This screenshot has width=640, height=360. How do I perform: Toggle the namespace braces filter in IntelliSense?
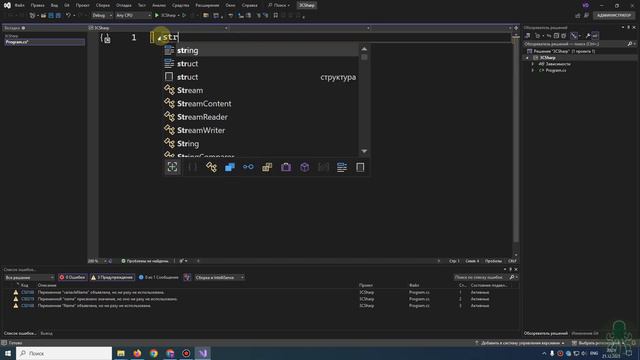pos(192,167)
